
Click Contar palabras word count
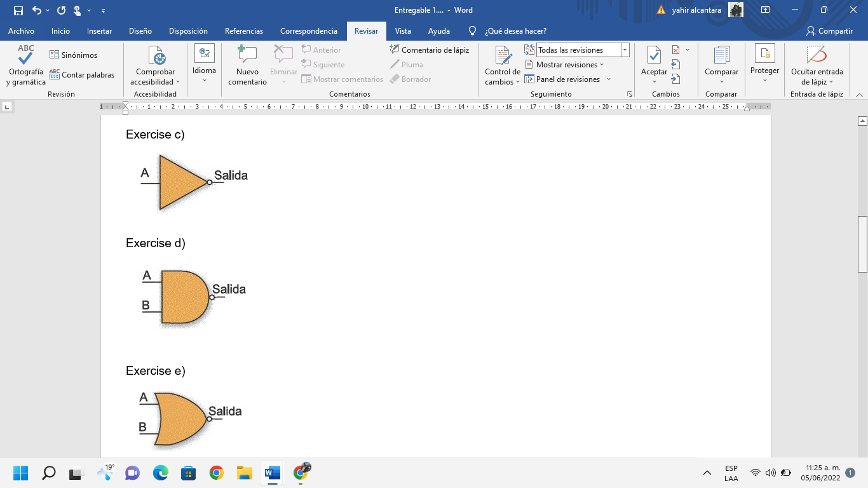coord(82,75)
